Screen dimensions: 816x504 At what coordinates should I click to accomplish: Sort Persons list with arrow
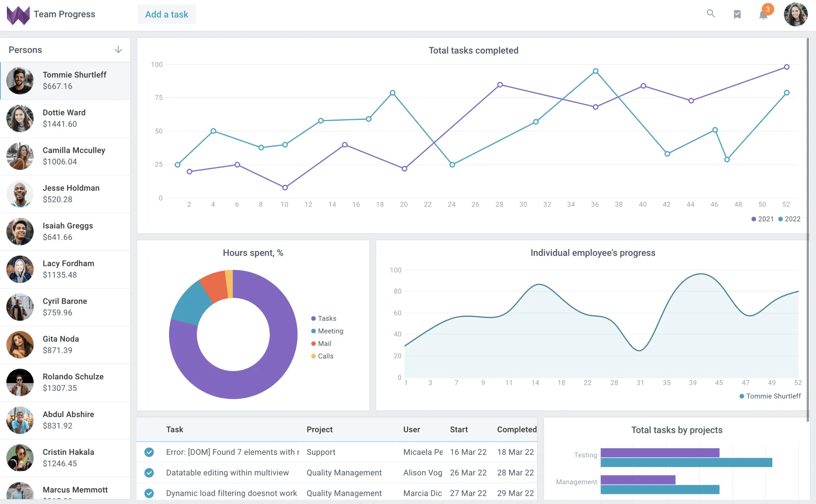pos(118,50)
